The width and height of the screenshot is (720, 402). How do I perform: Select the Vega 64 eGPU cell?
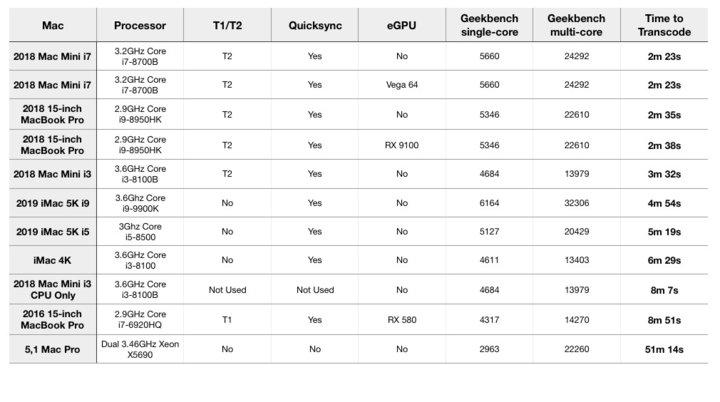(x=401, y=85)
